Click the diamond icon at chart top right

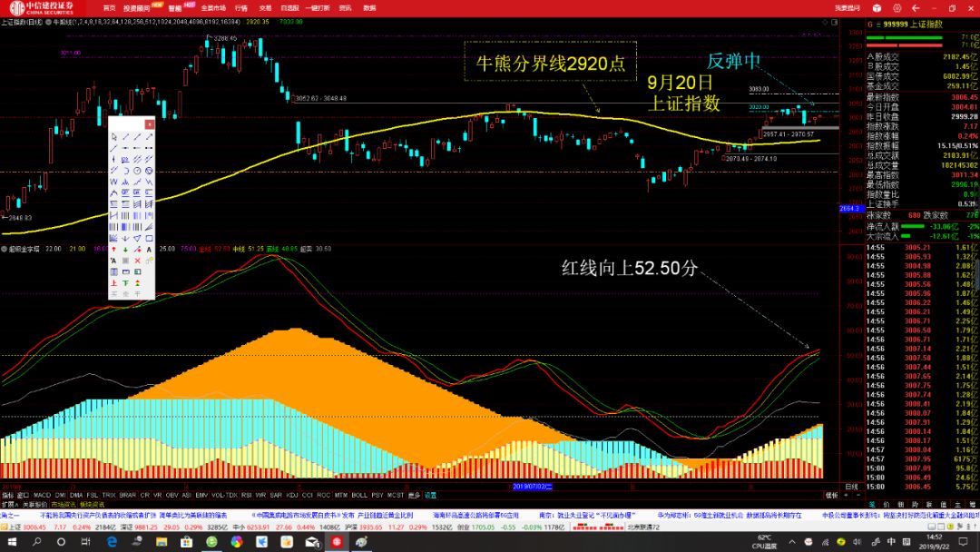point(825,22)
